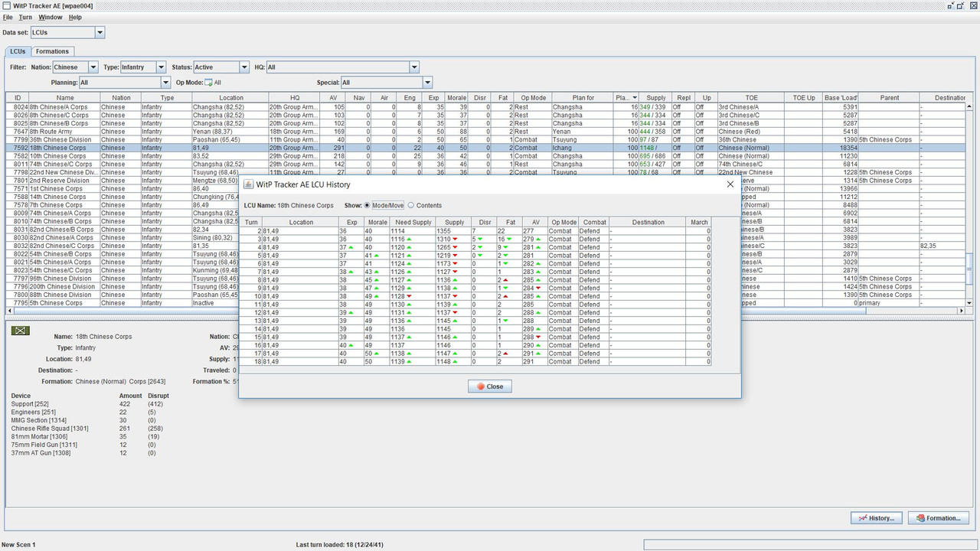This screenshot has height=551, width=980.
Task: Sort LCU table by the Parent column header
Action: click(889, 98)
